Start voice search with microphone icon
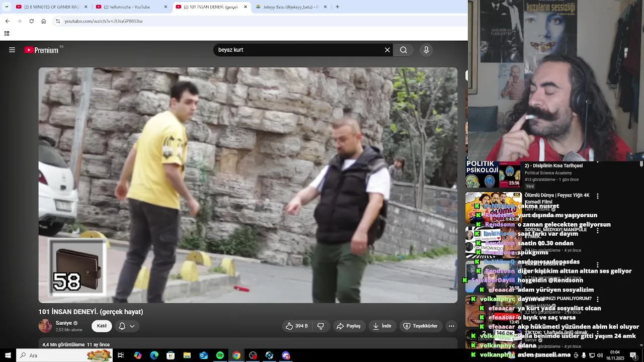This screenshot has height=362, width=644. [x=426, y=50]
